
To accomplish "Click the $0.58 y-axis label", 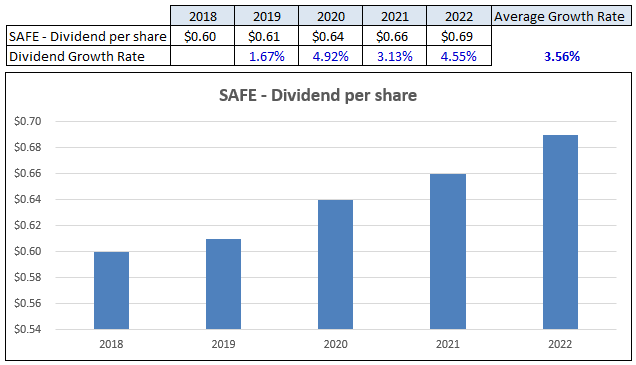I will coord(28,277).
